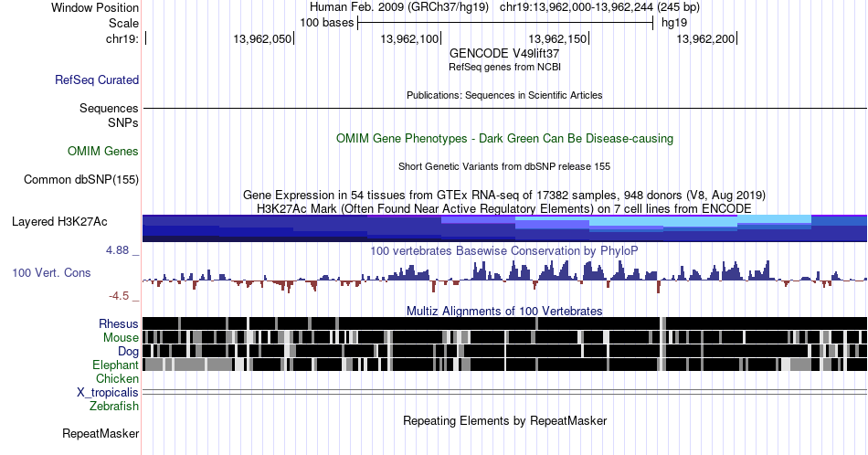Click the Chicken alignment row label
This screenshot has width=868, height=455.
click(x=117, y=378)
